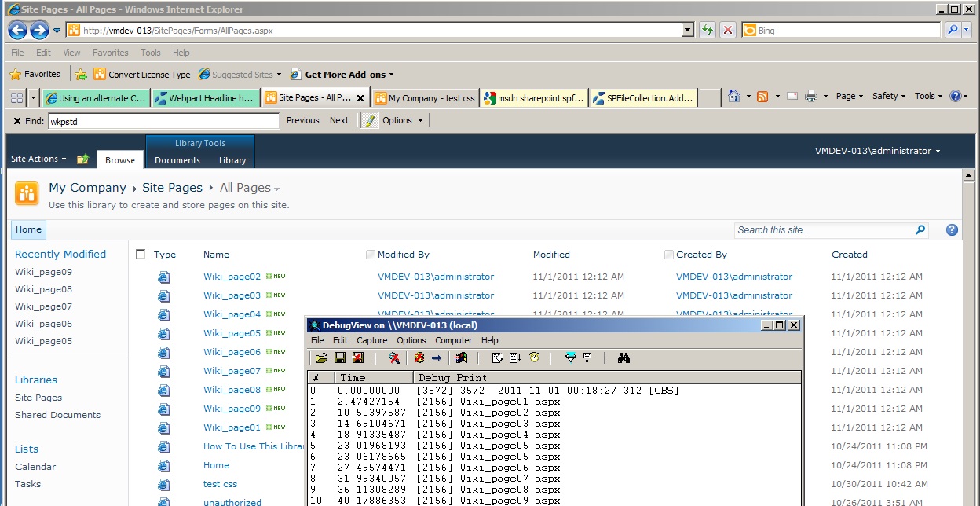980x506 pixels.
Task: Click the Navigate Up folder icon
Action: (83, 159)
